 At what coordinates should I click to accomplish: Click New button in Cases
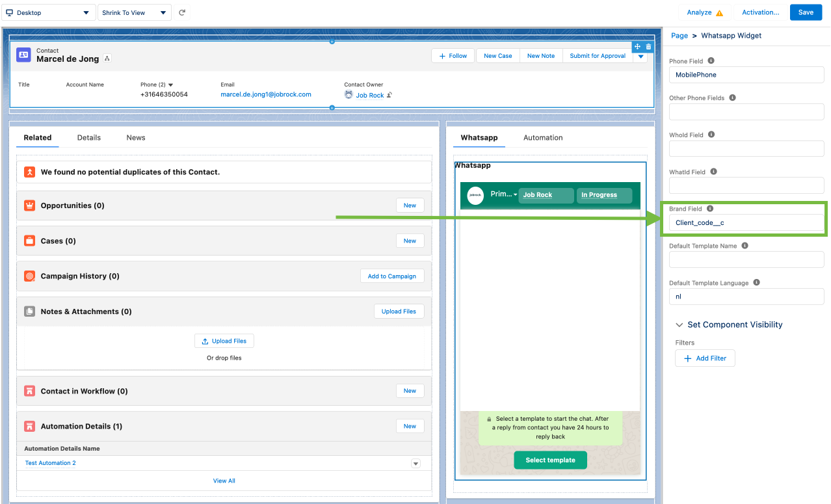(x=410, y=241)
